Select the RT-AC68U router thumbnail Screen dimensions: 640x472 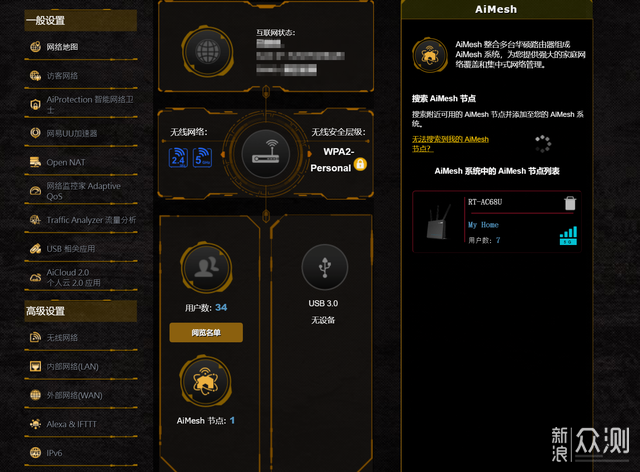point(439,223)
